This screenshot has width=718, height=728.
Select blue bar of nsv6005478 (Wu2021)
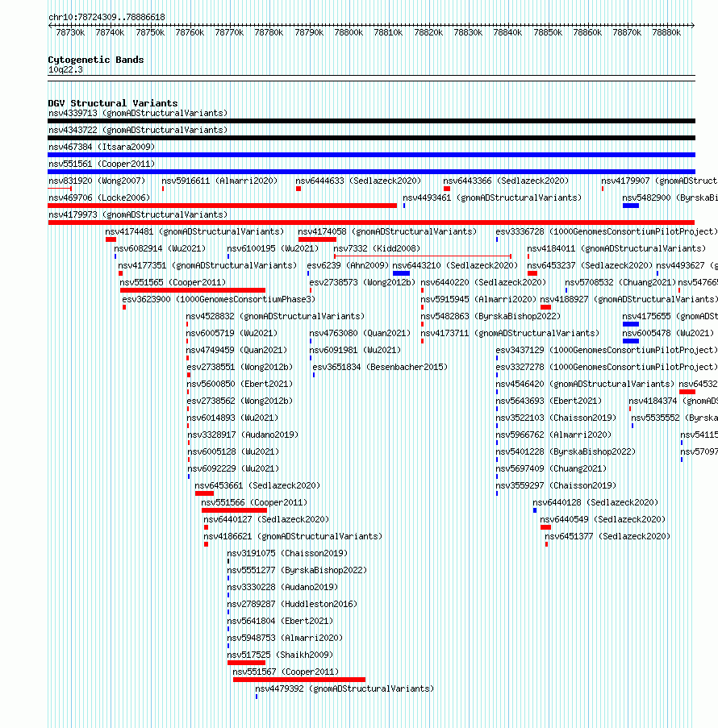[x=631, y=341]
